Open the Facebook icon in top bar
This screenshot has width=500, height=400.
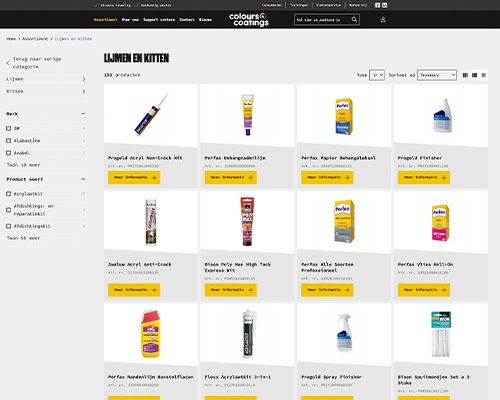click(377, 5)
